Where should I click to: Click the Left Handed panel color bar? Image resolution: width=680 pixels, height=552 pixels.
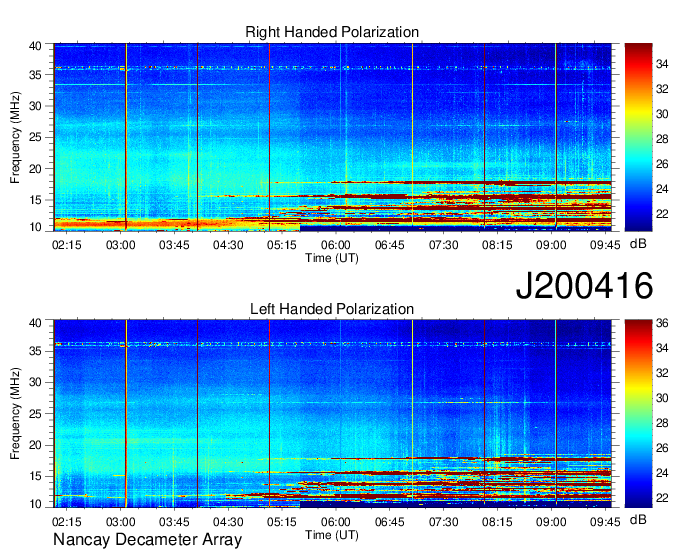coord(638,414)
